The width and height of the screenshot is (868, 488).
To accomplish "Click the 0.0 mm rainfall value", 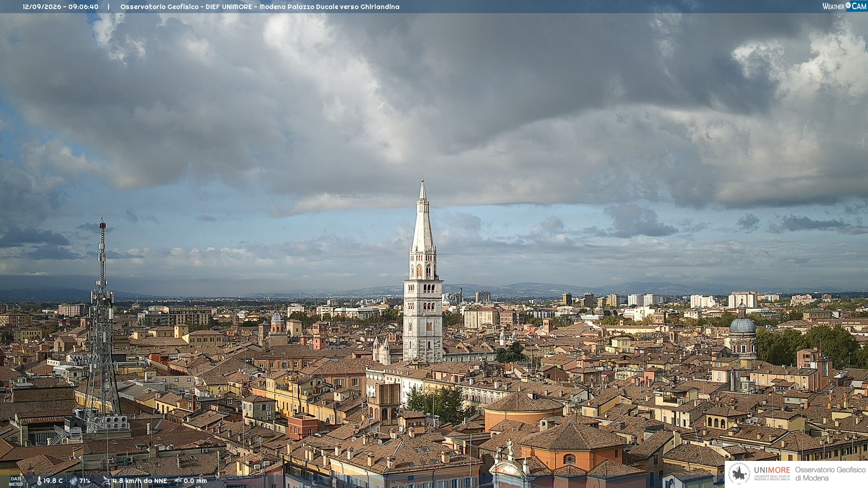I will click(x=195, y=481).
